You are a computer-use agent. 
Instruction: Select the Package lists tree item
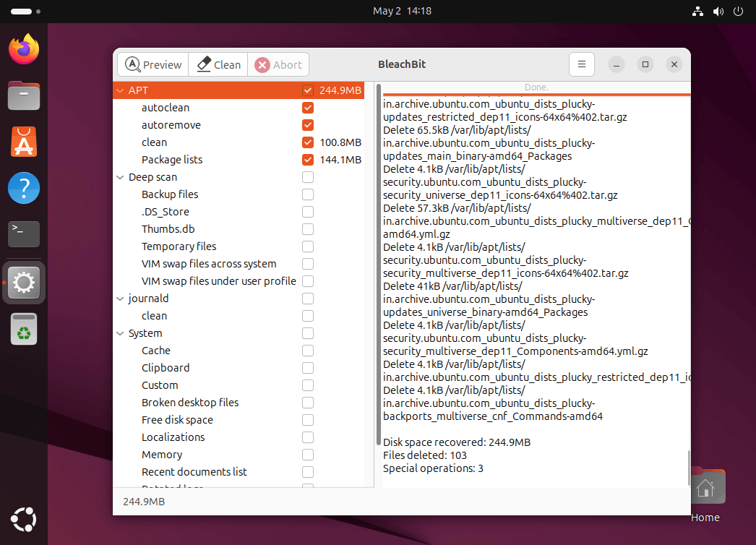172,160
